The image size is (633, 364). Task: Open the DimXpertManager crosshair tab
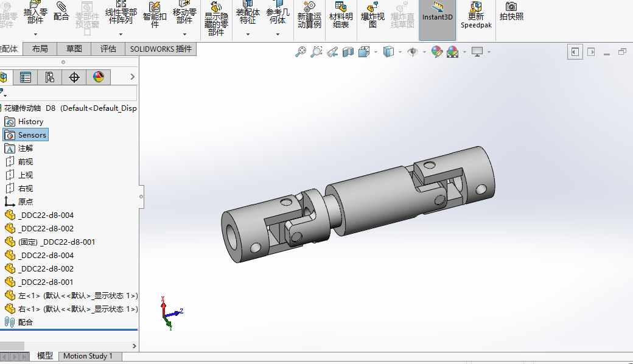[74, 77]
